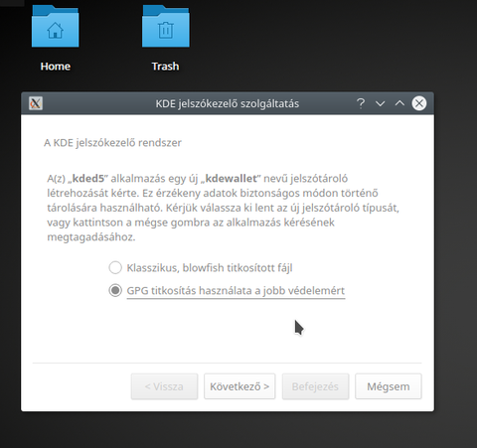Click the question mark help icon in titlebar

point(361,103)
